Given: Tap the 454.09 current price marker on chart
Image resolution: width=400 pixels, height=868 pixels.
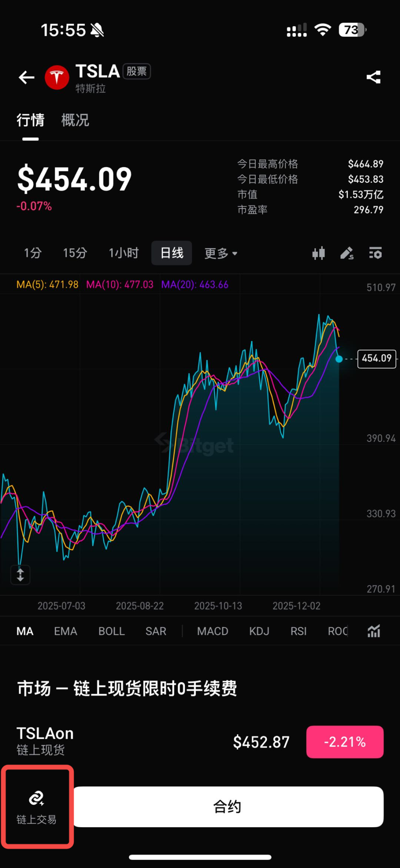Looking at the screenshot, I should pos(377,358).
